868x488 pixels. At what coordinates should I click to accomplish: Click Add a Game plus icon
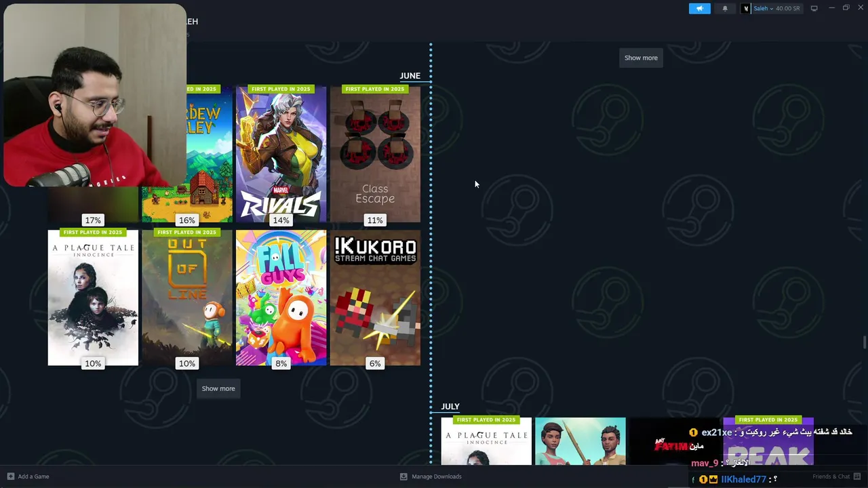coord(10,476)
